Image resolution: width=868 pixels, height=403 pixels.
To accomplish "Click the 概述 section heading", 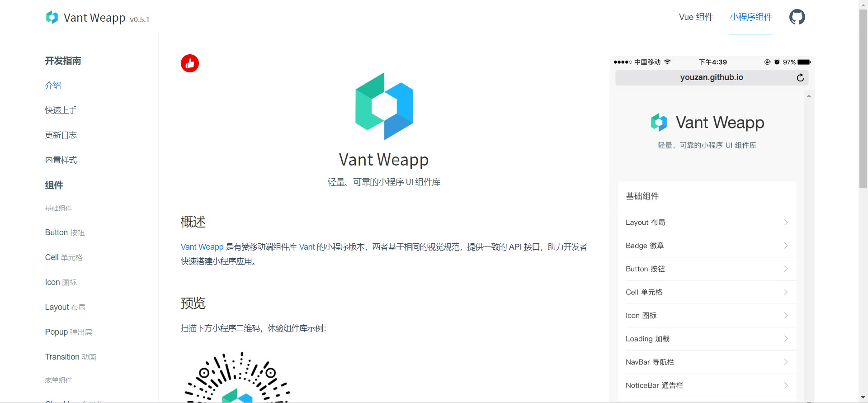I will [193, 222].
